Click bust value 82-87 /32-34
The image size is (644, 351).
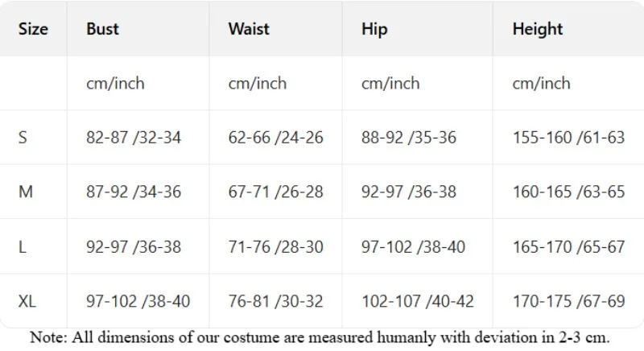click(134, 138)
